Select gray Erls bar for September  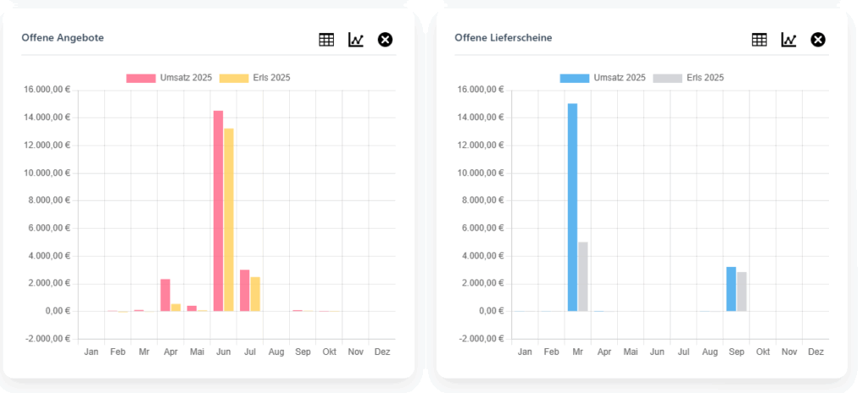pyautogui.click(x=742, y=291)
